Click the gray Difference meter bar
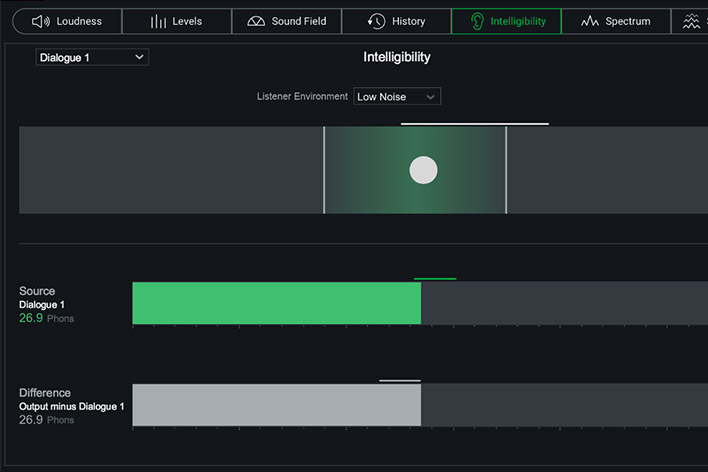The height and width of the screenshot is (472, 708). point(277,405)
